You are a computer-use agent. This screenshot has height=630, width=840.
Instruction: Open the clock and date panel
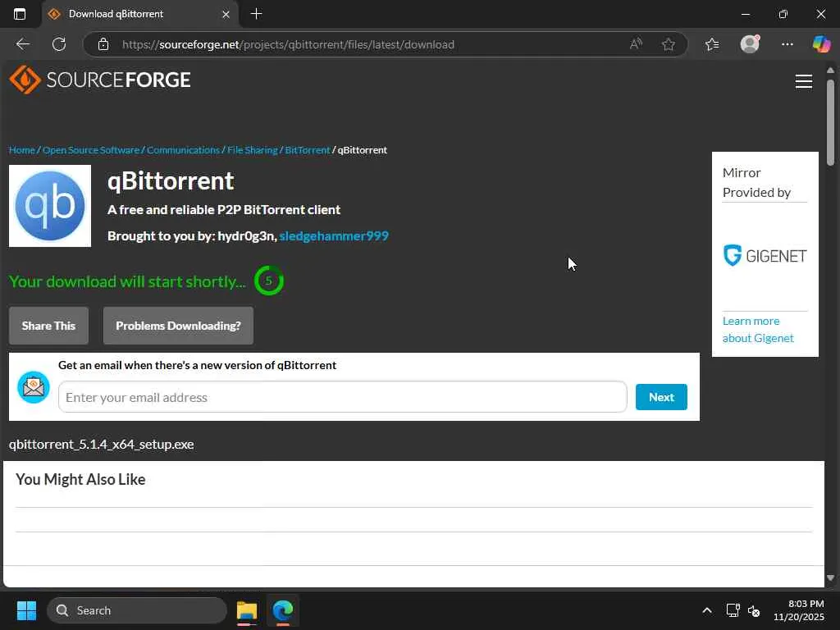pyautogui.click(x=799, y=610)
